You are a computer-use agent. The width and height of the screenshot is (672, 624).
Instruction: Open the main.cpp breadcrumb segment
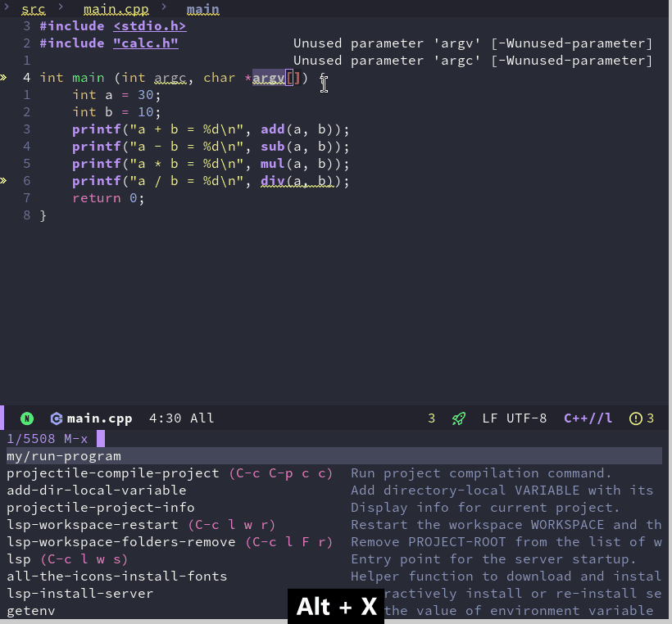116,9
